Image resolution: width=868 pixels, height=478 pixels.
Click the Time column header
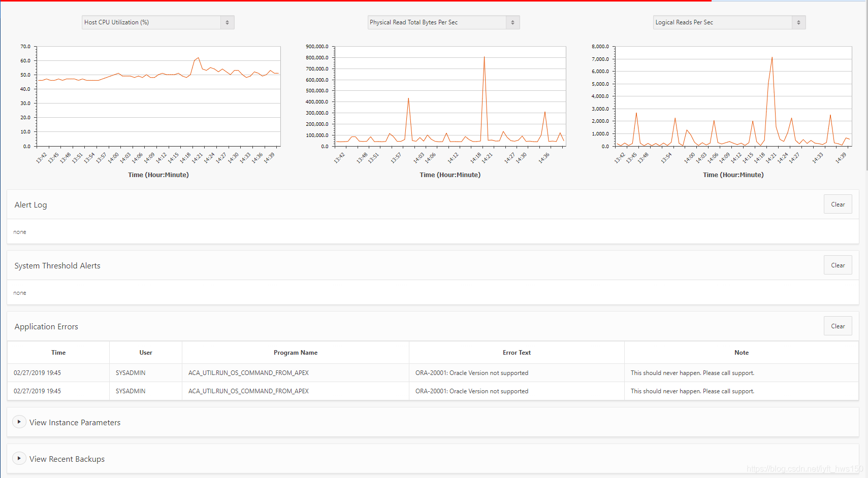point(58,353)
